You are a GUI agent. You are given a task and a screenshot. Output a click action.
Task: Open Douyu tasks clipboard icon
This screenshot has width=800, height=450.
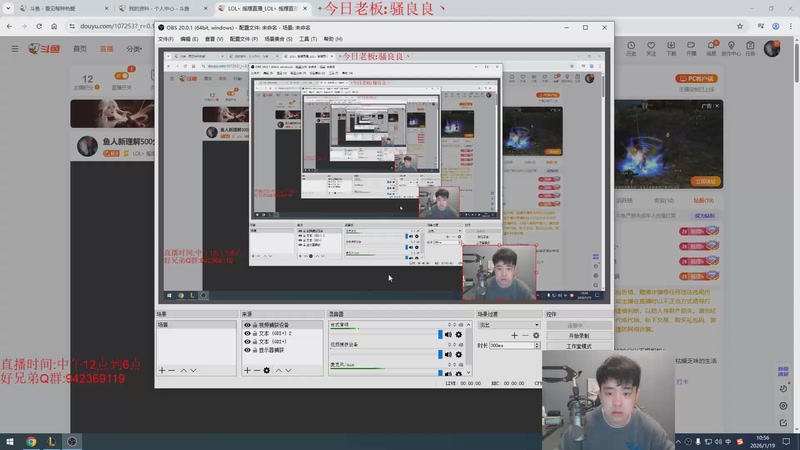[x=750, y=48]
